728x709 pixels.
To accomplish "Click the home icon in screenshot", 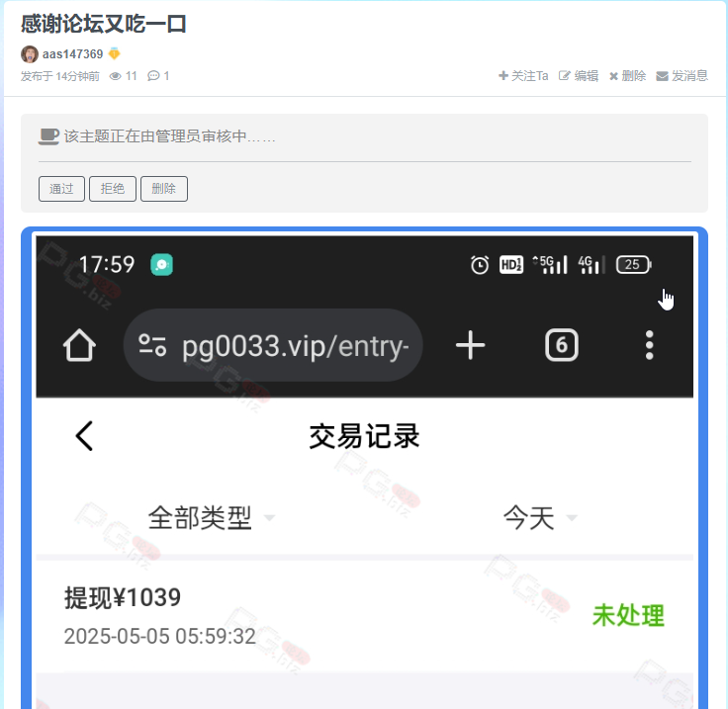I will coord(79,345).
